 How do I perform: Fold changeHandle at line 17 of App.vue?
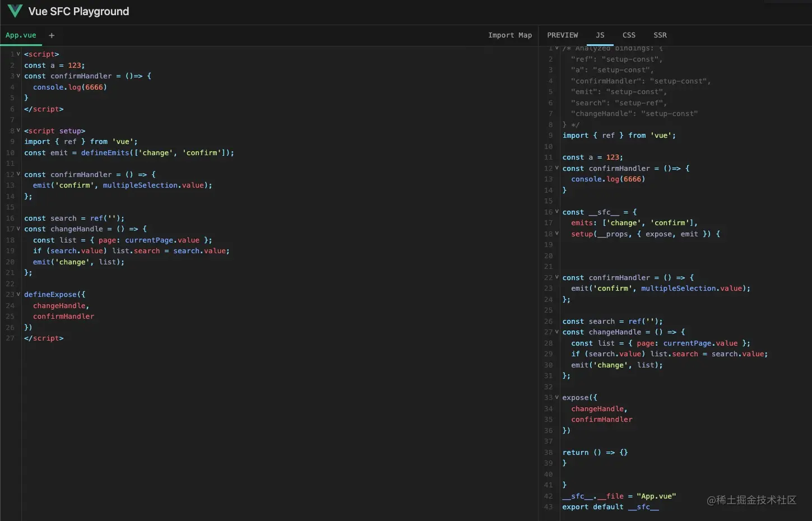pos(18,229)
